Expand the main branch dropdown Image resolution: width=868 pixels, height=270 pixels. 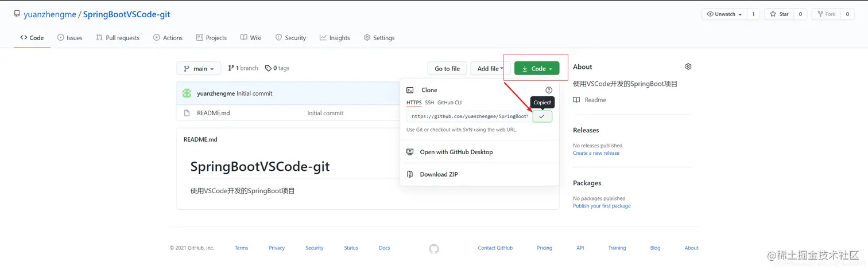pyautogui.click(x=199, y=69)
